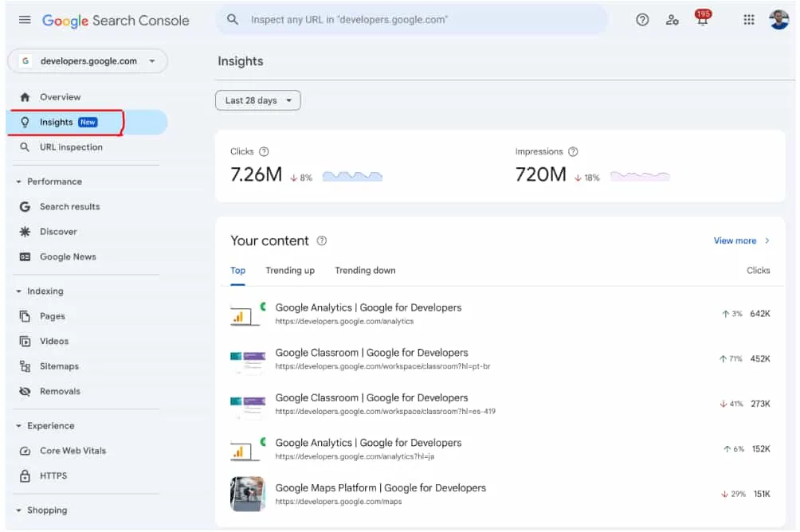The width and height of the screenshot is (800, 532).
Task: Click the 642K clicks value
Action: point(759,314)
